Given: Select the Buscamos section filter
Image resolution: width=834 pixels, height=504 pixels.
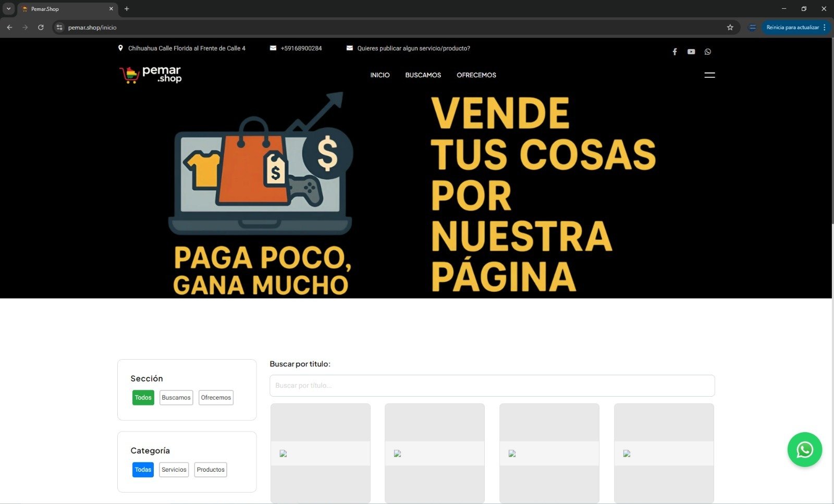Looking at the screenshot, I should [x=176, y=398].
